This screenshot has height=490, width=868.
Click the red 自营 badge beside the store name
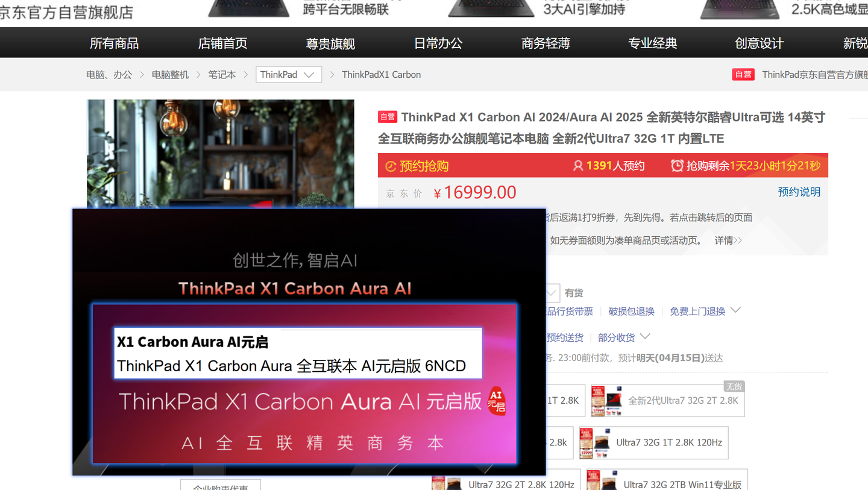coord(743,75)
